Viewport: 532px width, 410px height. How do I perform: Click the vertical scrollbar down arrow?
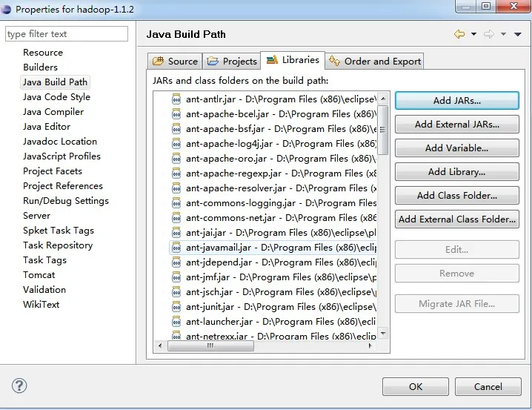[x=383, y=334]
